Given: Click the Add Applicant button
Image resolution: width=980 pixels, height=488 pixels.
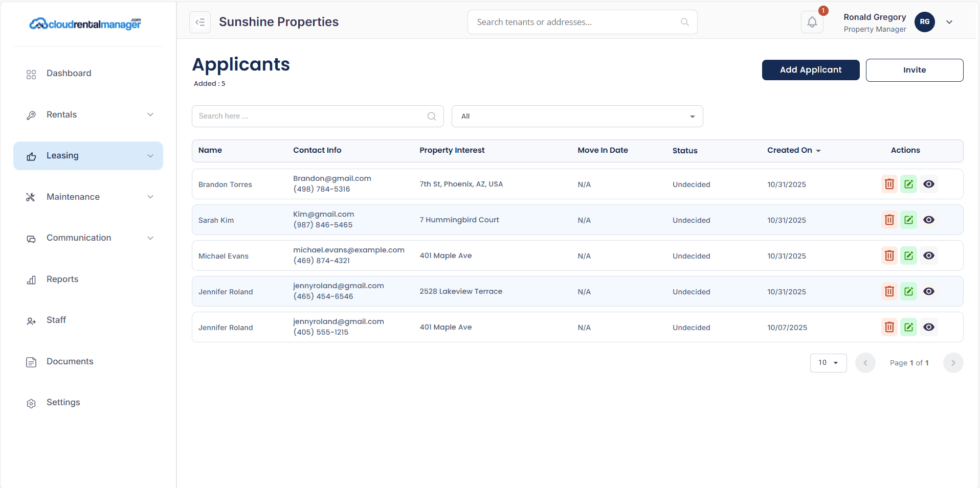Looking at the screenshot, I should 810,70.
